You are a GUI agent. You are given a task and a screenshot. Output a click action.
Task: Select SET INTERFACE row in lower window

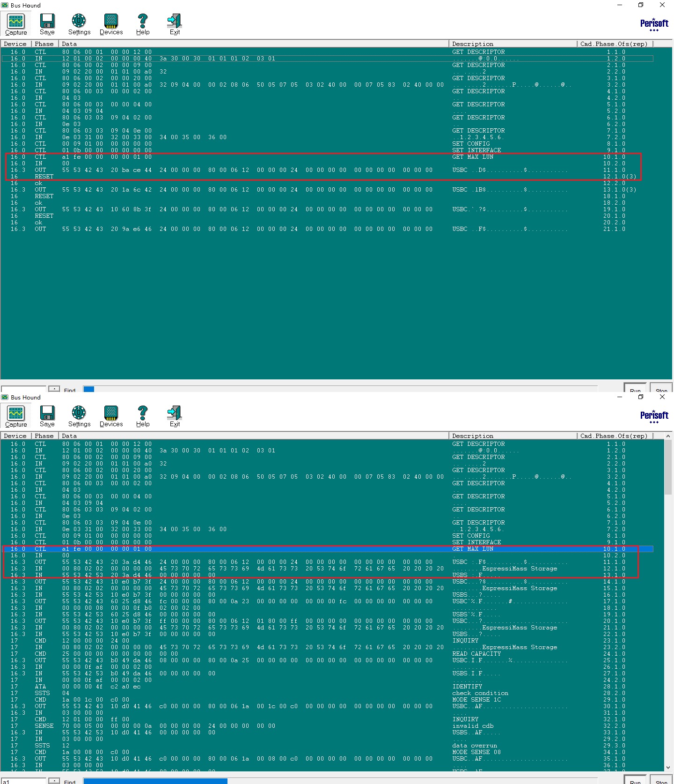point(327,542)
